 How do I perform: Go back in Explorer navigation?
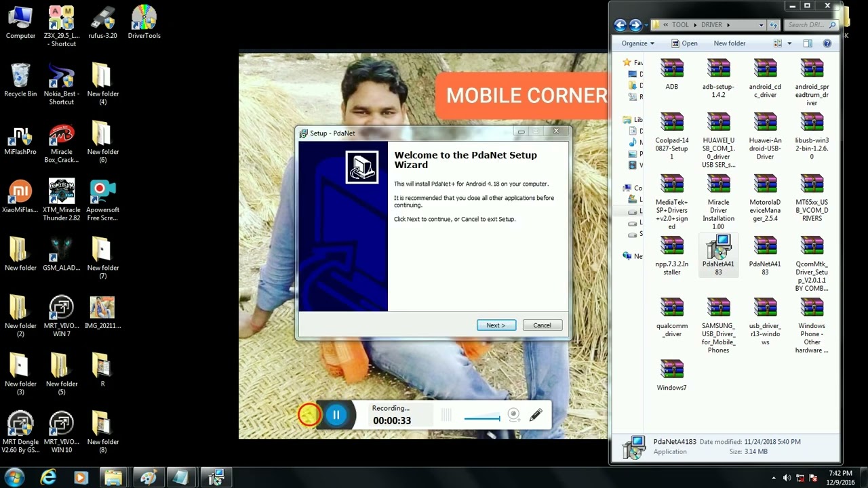click(620, 25)
